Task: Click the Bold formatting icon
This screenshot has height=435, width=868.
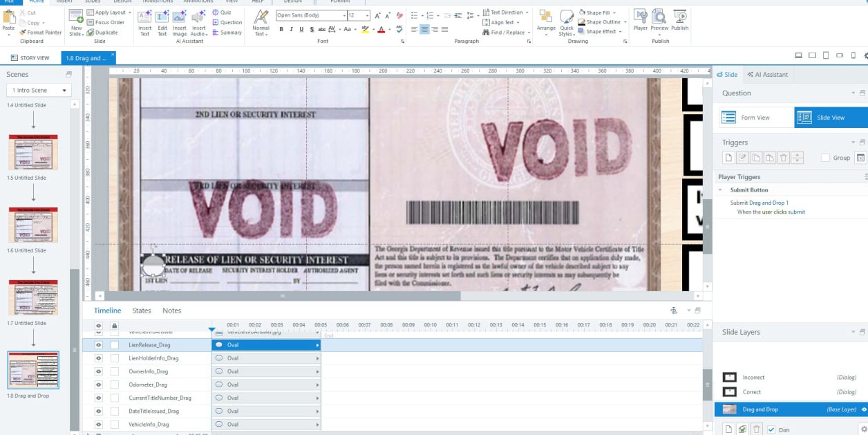Action: pos(281,30)
